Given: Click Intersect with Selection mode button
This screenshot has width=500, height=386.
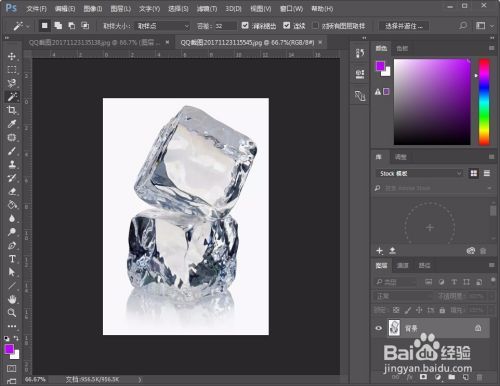Looking at the screenshot, I should pos(85,26).
